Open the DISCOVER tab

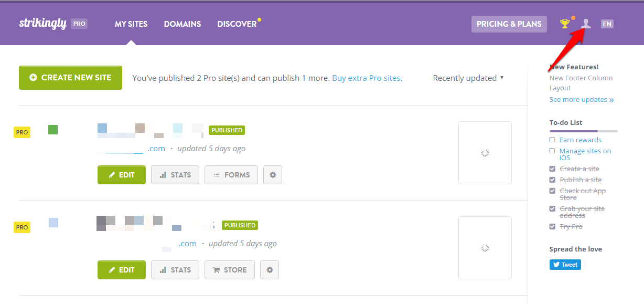pos(237,24)
